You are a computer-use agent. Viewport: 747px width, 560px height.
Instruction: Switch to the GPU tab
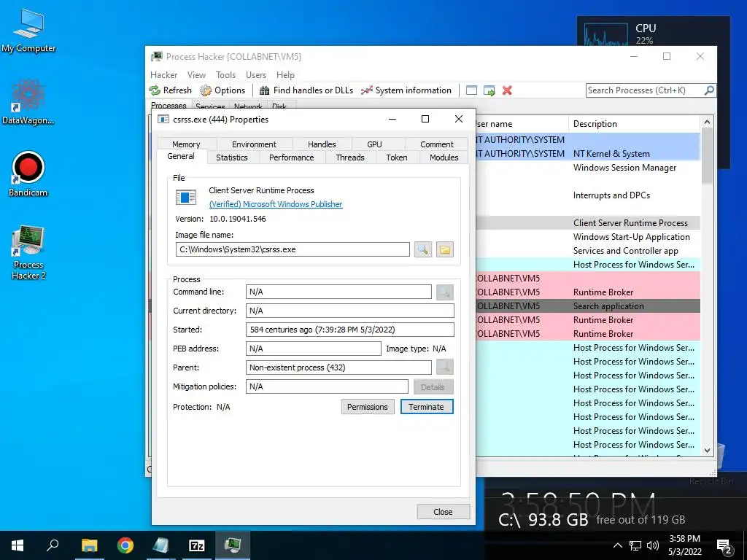(x=374, y=144)
